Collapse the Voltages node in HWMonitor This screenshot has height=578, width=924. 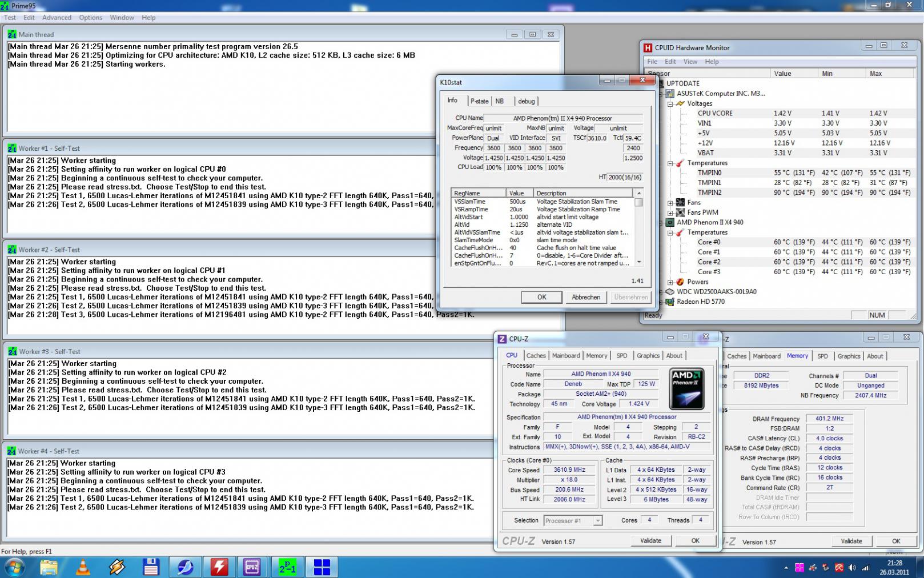coord(670,104)
